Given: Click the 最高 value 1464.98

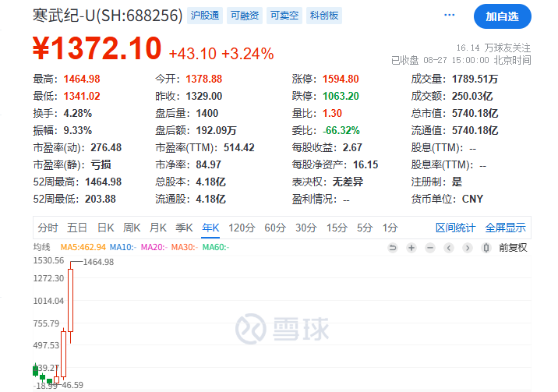Looking at the screenshot, I should (x=82, y=79).
